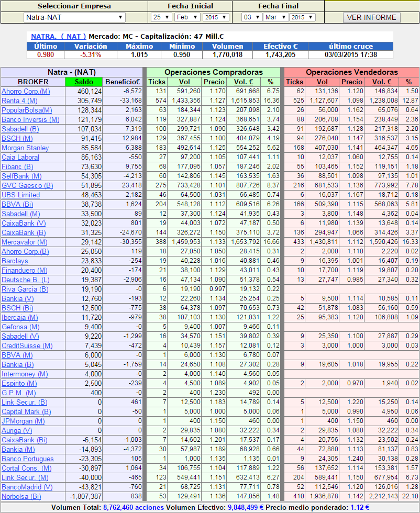Screen dimensions: 420x513
Task: Open the start date month dropdown showing Feb
Action: [x=187, y=17]
